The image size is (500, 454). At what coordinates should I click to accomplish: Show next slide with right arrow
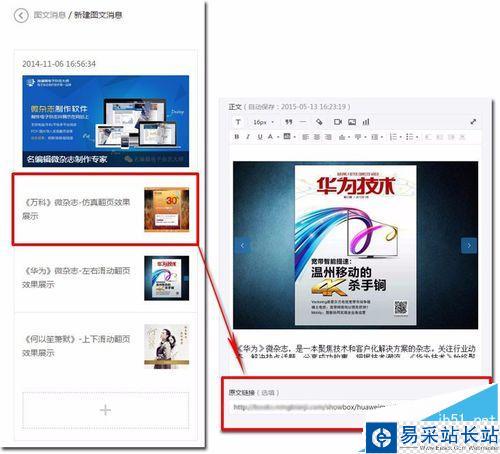469,246
